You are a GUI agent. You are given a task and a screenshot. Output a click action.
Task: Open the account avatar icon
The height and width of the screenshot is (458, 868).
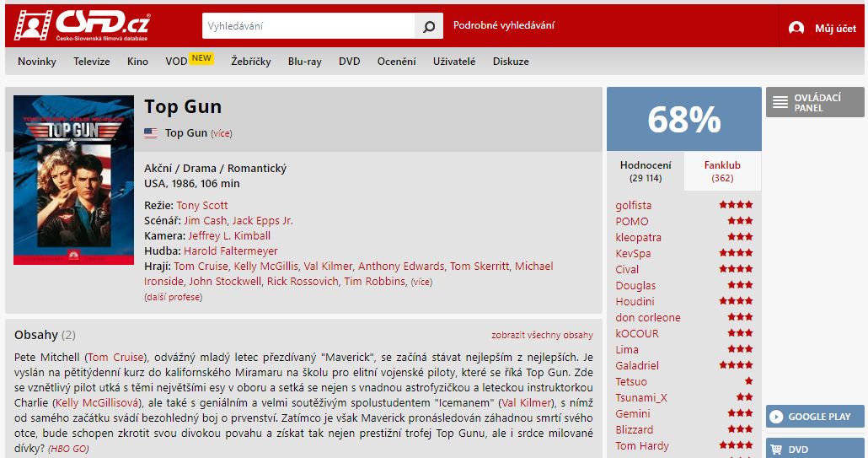coord(796,28)
